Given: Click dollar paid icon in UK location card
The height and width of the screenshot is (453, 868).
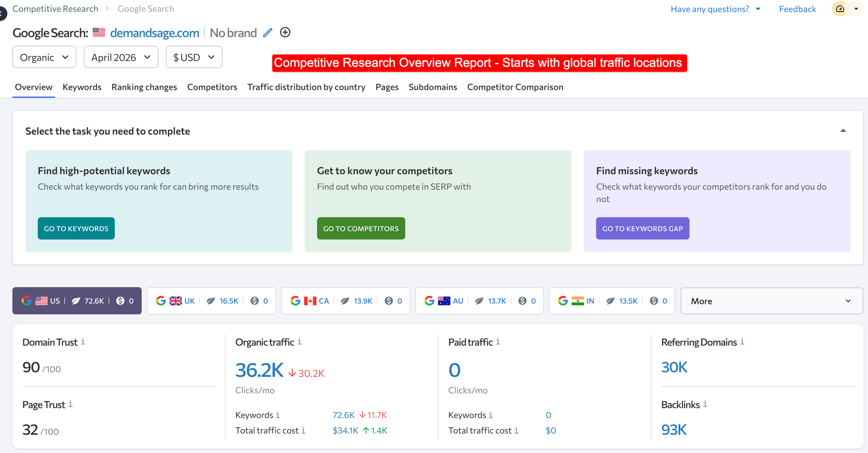Looking at the screenshot, I should pyautogui.click(x=254, y=301).
